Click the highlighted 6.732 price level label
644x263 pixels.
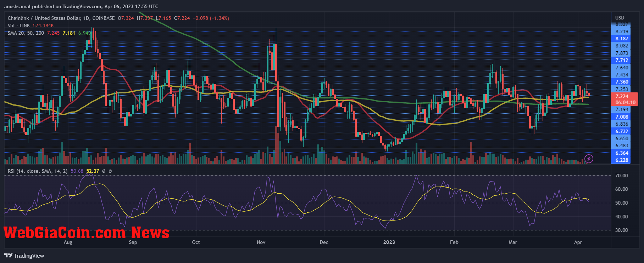point(622,131)
